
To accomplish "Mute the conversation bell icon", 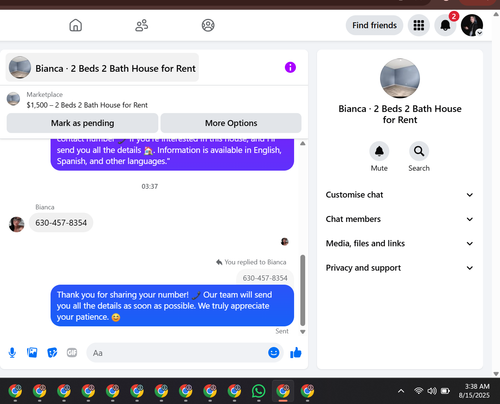I will 379,151.
